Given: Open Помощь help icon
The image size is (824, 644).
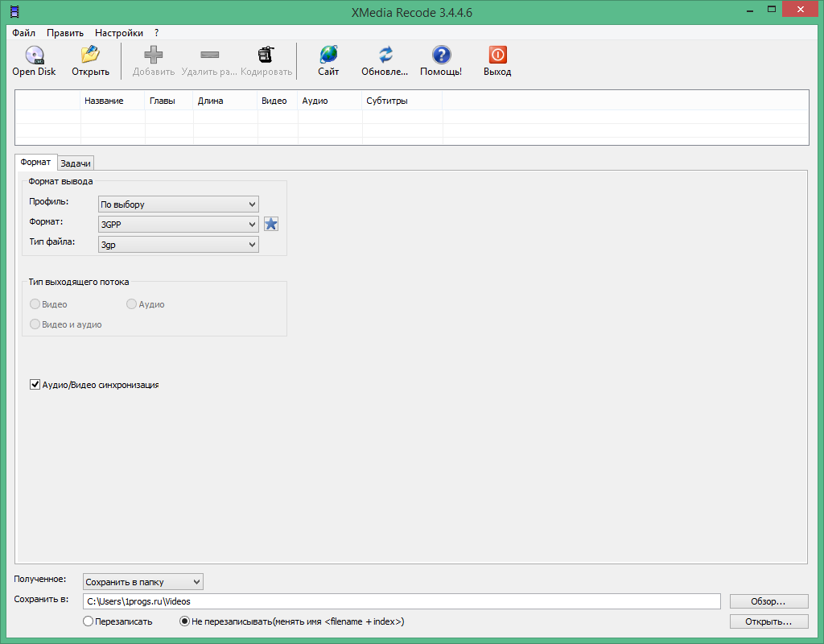Looking at the screenshot, I should pos(441,56).
